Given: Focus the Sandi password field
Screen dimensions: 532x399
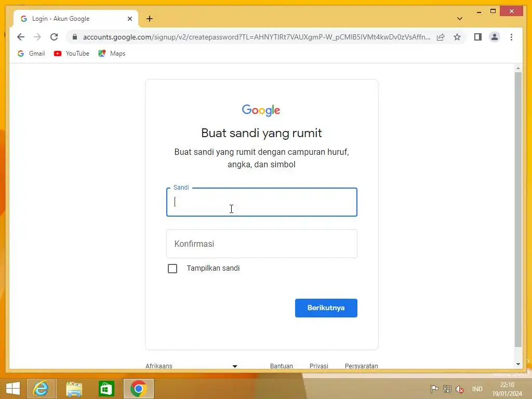Looking at the screenshot, I should click(x=262, y=202).
